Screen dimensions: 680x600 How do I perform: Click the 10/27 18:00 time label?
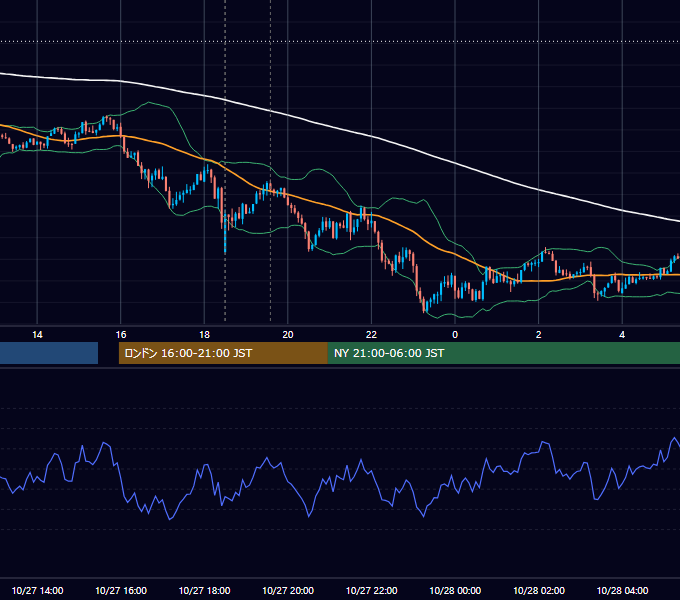(x=204, y=590)
